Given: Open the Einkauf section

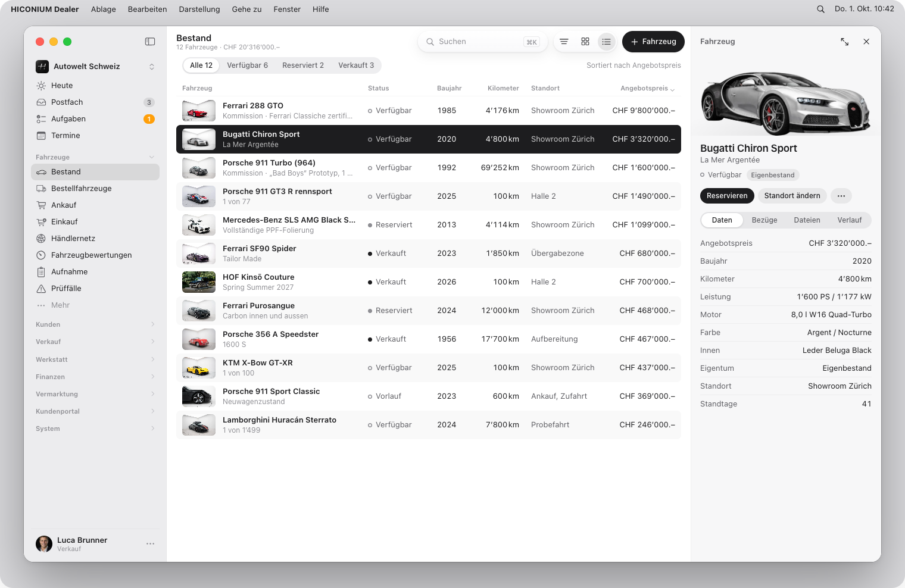Looking at the screenshot, I should (95, 222).
